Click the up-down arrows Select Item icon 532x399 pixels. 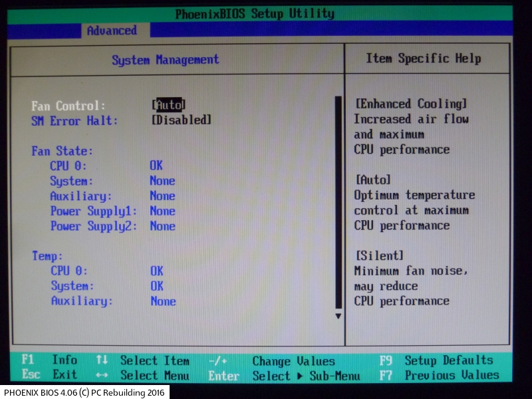102,360
